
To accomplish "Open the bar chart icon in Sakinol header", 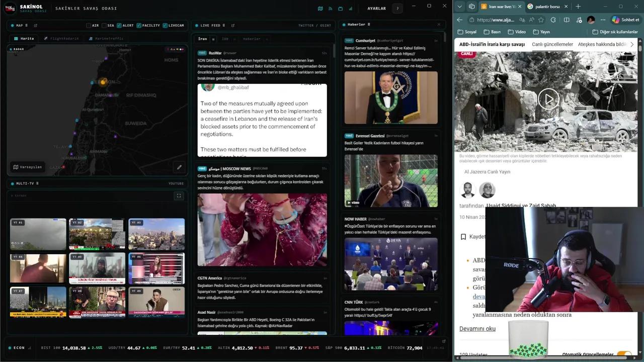I will tap(351, 9).
